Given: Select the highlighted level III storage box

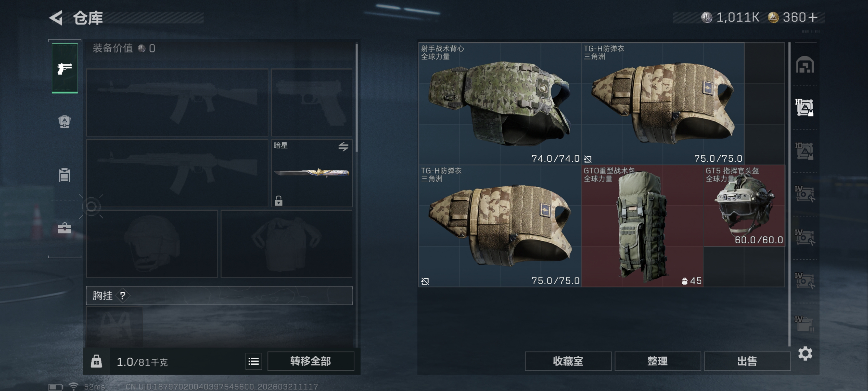Looking at the screenshot, I should coord(805,108).
